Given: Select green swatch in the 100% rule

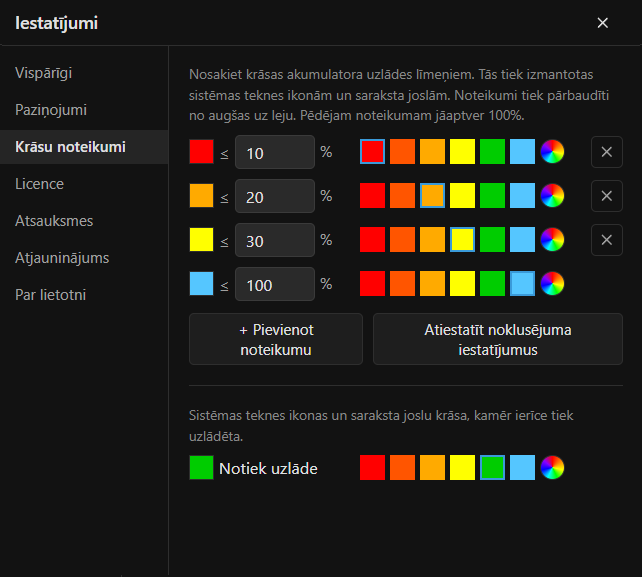Looking at the screenshot, I should pyautogui.click(x=493, y=283).
